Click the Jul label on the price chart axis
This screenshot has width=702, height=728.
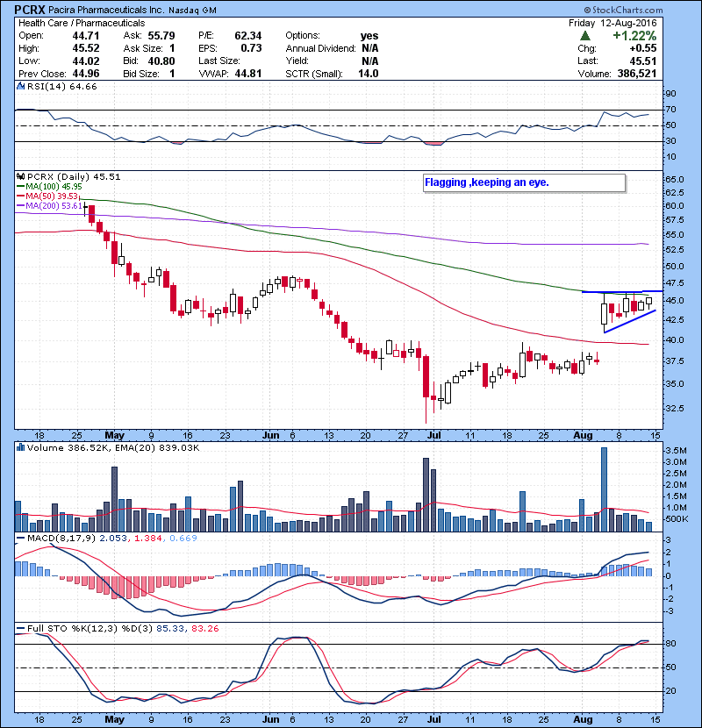[434, 435]
